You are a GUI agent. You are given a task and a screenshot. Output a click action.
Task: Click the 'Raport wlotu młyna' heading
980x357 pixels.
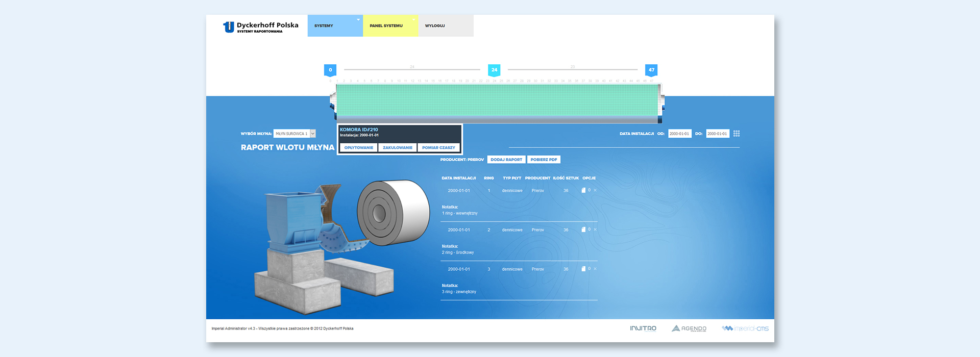pyautogui.click(x=287, y=147)
